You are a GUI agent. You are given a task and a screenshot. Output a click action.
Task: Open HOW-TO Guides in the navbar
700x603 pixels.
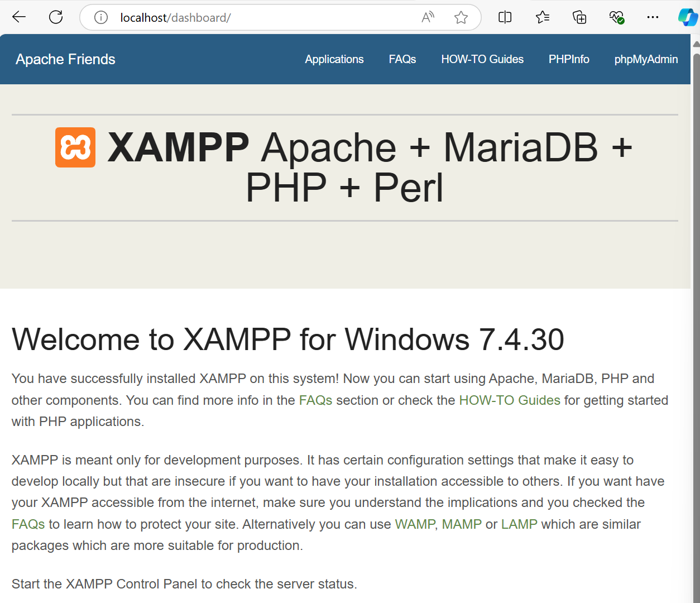click(482, 59)
